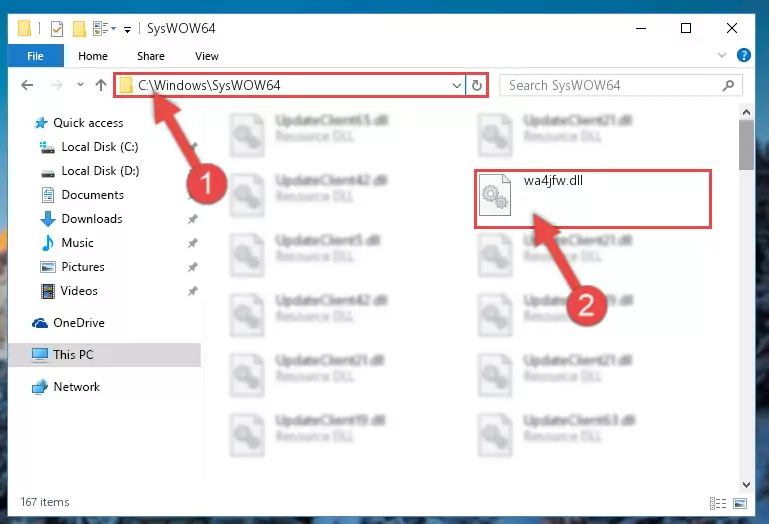Screen dimensions: 769x524
Task: Click the This PC monitor icon
Action: (40, 355)
